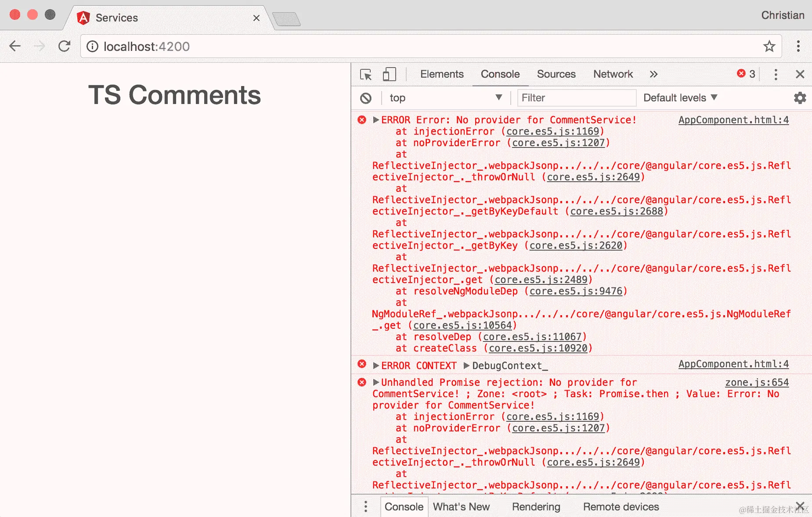Click the localhost:4200 address bar
The image size is (812, 517).
430,46
